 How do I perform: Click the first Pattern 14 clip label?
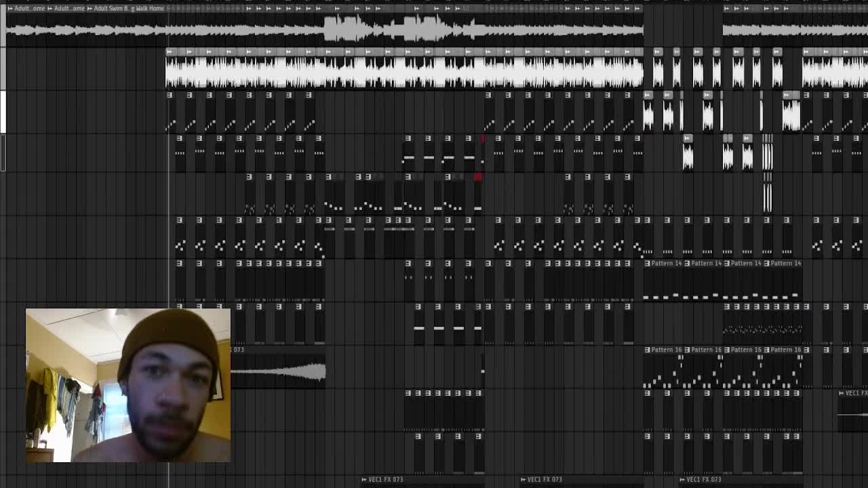coord(667,263)
